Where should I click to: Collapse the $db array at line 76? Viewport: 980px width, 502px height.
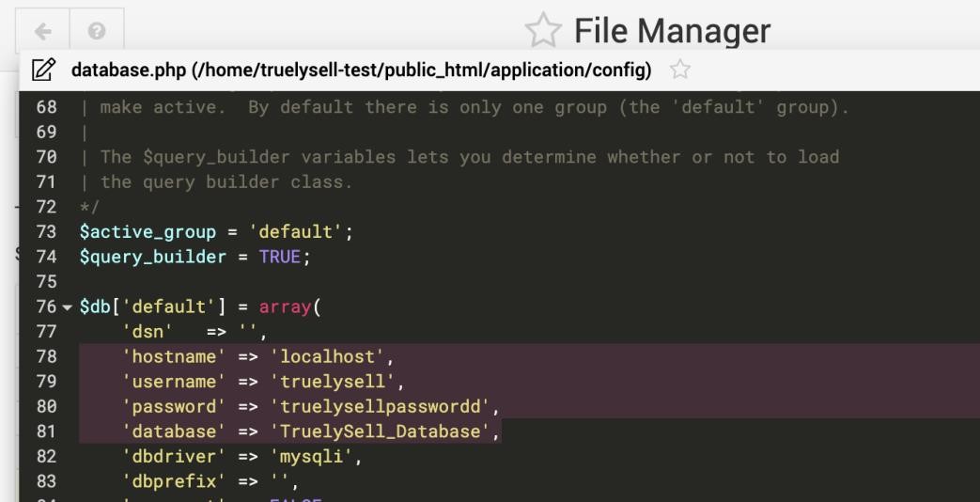click(x=67, y=309)
